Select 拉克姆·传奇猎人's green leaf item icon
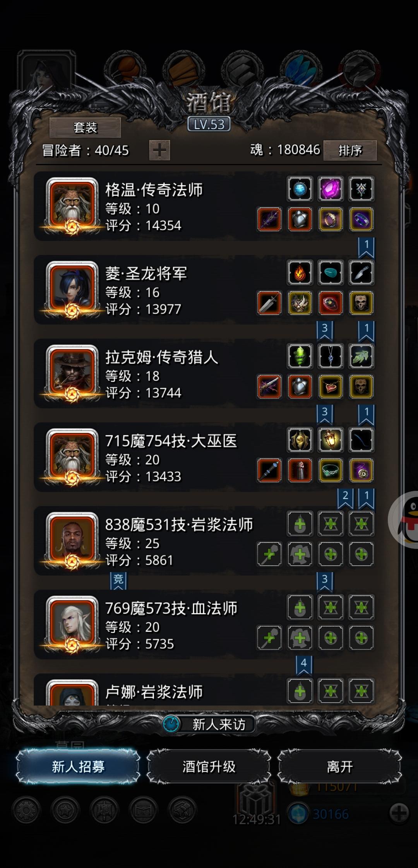 tap(361, 356)
